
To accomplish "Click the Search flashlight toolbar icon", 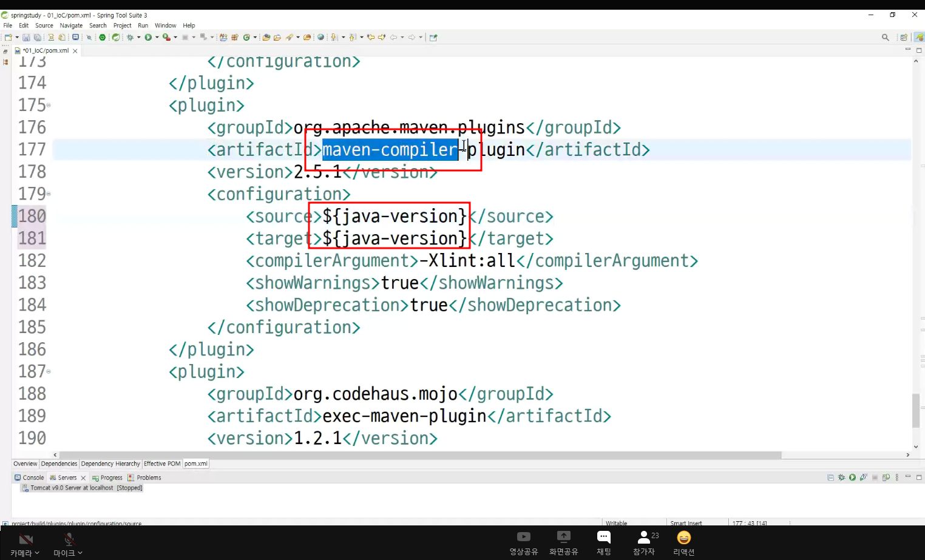I will click(x=290, y=37).
